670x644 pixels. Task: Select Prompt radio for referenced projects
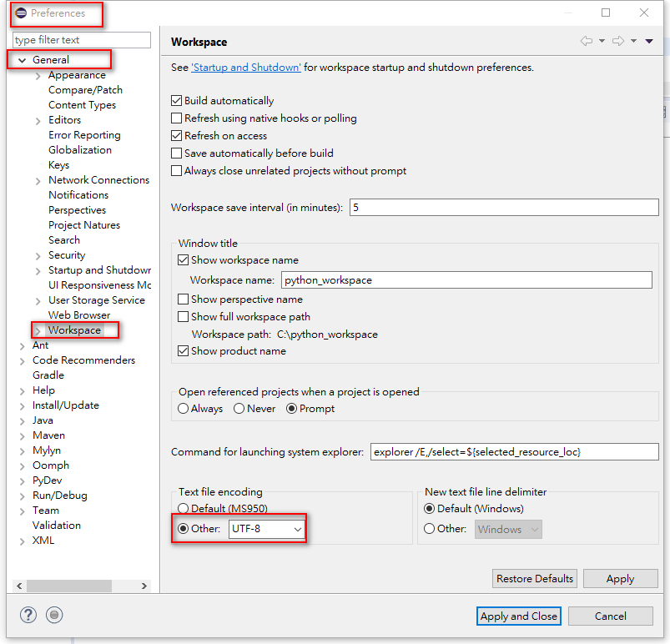click(x=291, y=409)
